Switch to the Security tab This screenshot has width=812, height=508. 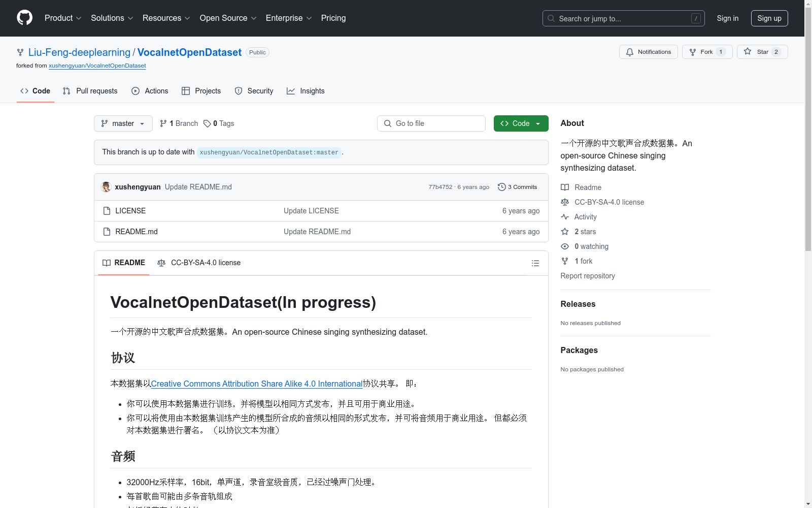pos(254,91)
